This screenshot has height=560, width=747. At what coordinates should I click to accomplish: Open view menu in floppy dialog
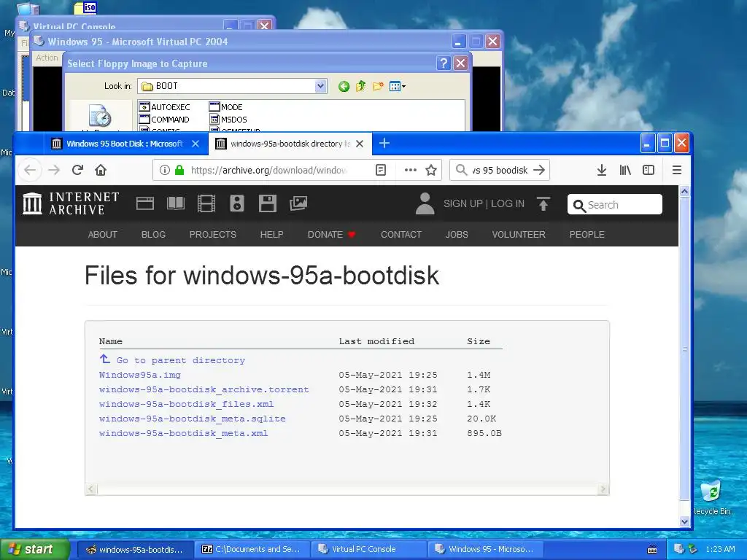[398, 86]
